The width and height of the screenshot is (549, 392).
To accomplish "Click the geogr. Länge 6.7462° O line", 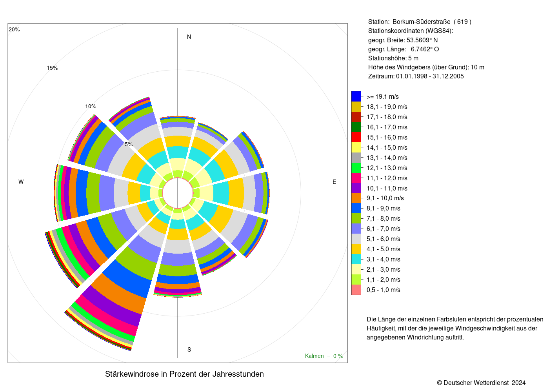I will click(404, 49).
